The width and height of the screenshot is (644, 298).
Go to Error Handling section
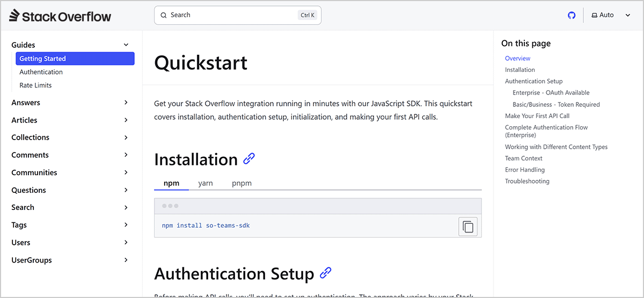coord(524,170)
